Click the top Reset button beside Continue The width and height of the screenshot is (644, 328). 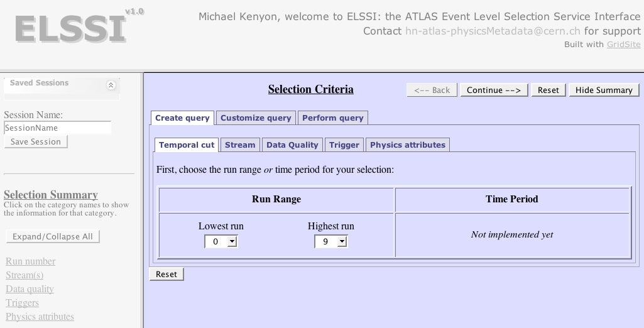[x=548, y=90]
